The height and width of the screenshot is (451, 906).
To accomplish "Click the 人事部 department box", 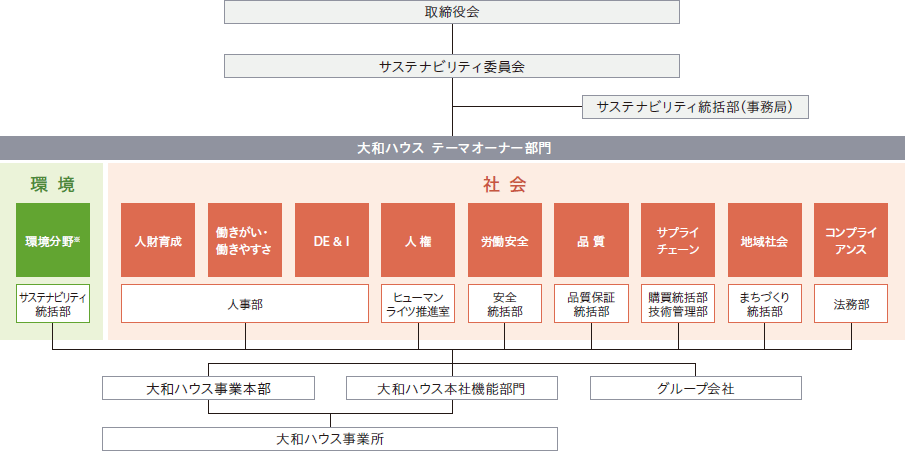I will [244, 304].
